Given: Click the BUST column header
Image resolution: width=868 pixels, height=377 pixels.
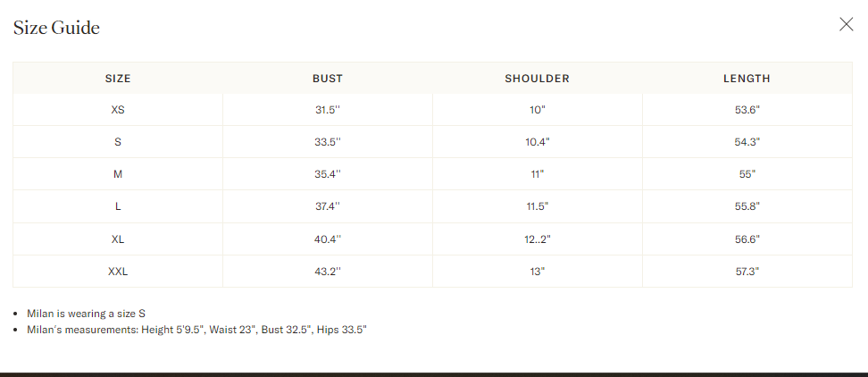Looking at the screenshot, I should [328, 79].
